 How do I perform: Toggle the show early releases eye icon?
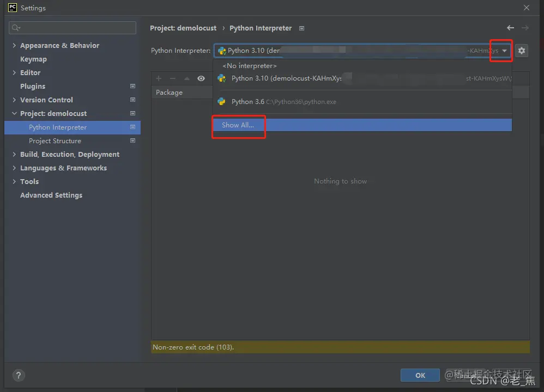pyautogui.click(x=201, y=78)
